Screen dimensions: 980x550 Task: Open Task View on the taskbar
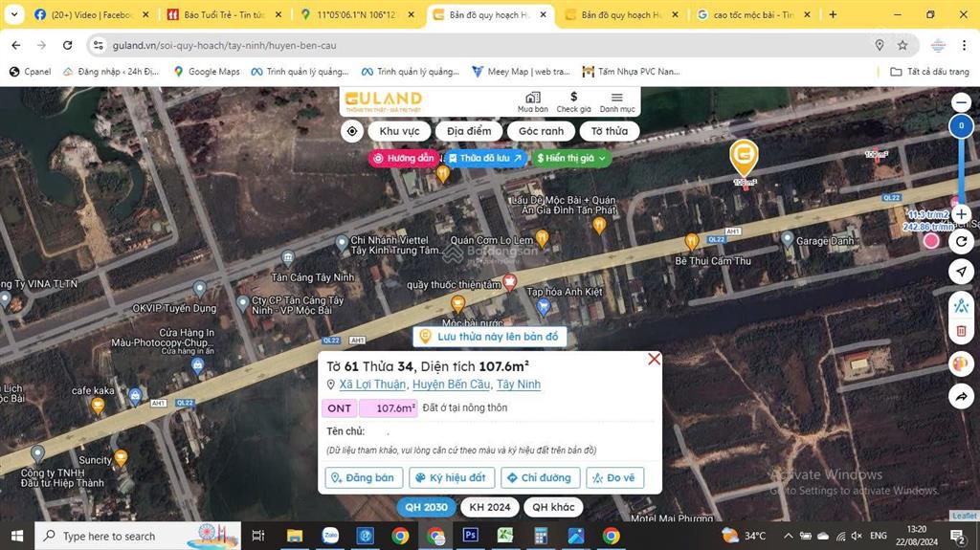pyautogui.click(x=258, y=536)
